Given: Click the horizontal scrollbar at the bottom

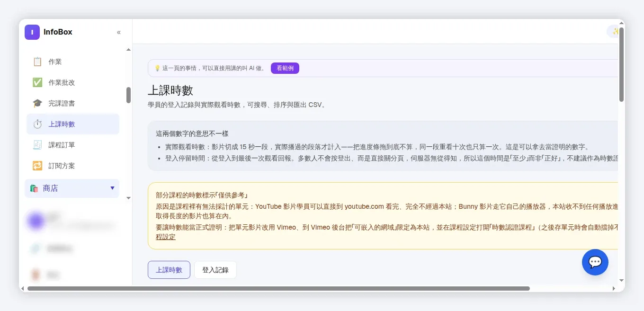Looking at the screenshot, I should click(x=278, y=288).
